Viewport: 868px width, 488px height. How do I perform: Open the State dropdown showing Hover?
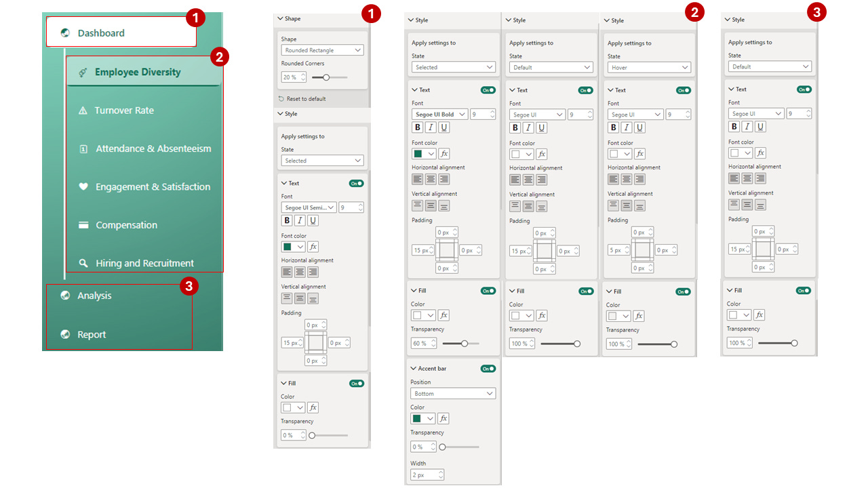click(x=649, y=67)
